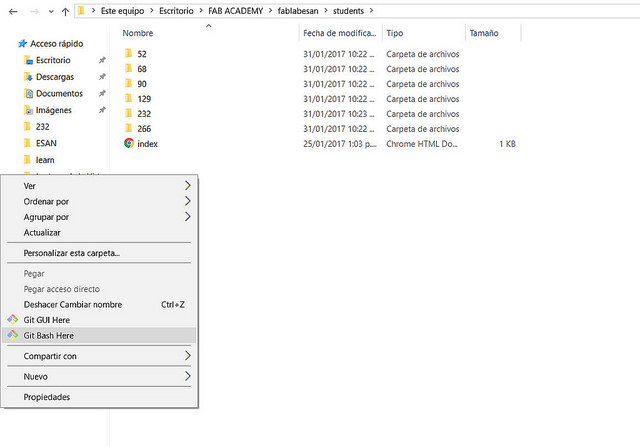Go up one folder level
640x446 pixels.
pos(65,11)
